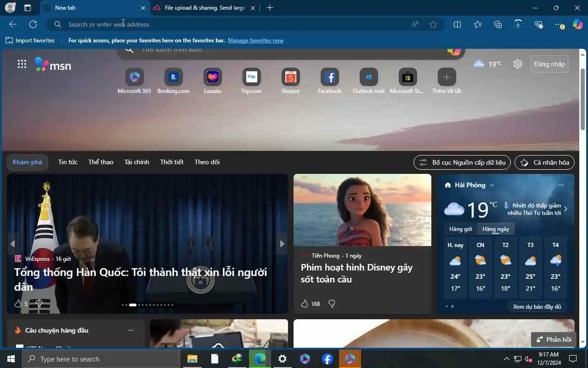Viewport: 588px width, 368px height.
Task: Open a new browser tab
Action: [270, 8]
